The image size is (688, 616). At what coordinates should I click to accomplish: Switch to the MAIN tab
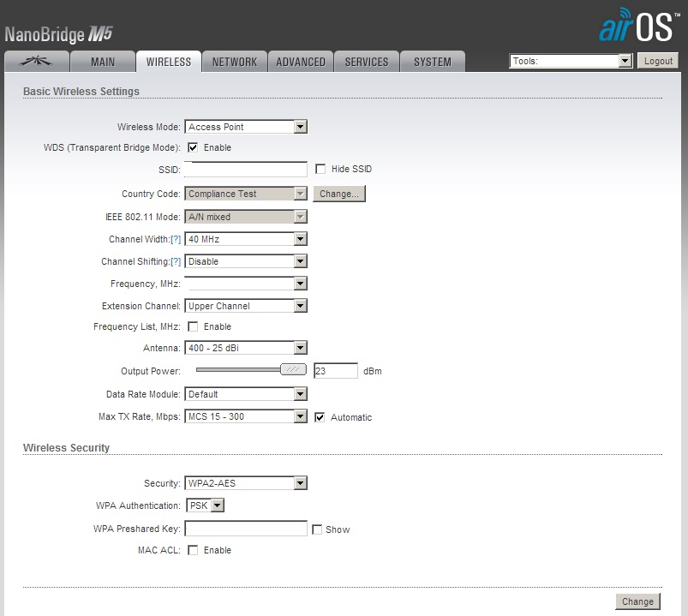coord(103,62)
